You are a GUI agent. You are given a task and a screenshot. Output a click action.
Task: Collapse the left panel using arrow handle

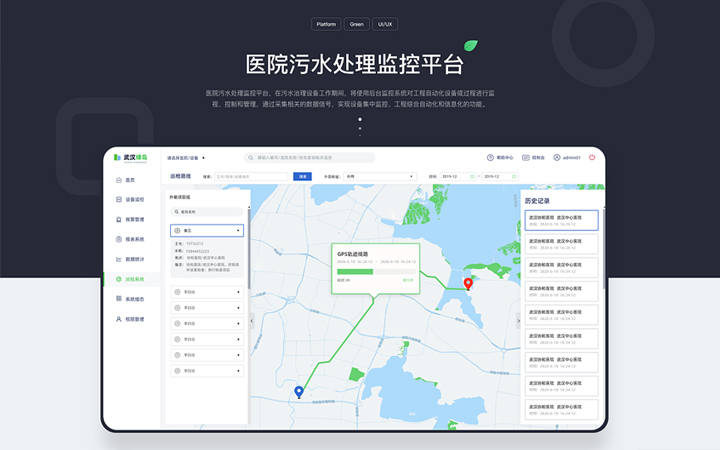pyautogui.click(x=252, y=321)
